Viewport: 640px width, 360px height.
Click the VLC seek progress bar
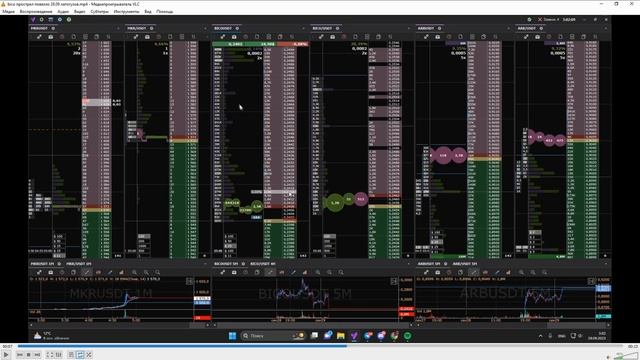(320, 346)
